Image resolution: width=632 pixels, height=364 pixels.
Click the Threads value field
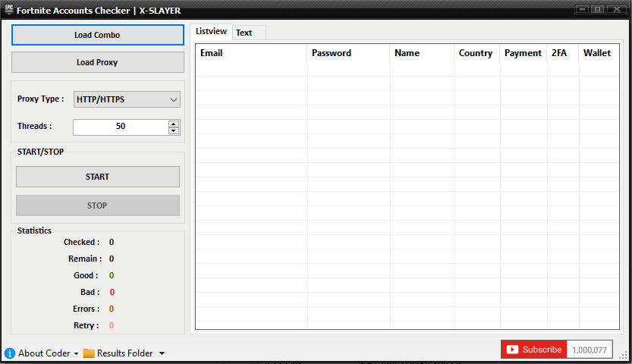pos(121,127)
